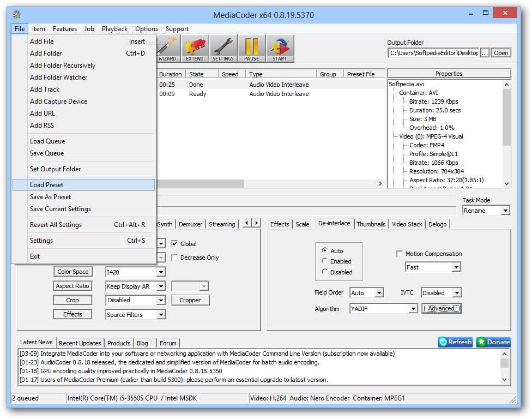Open the Wizard toolbar tool

pyautogui.click(x=168, y=49)
